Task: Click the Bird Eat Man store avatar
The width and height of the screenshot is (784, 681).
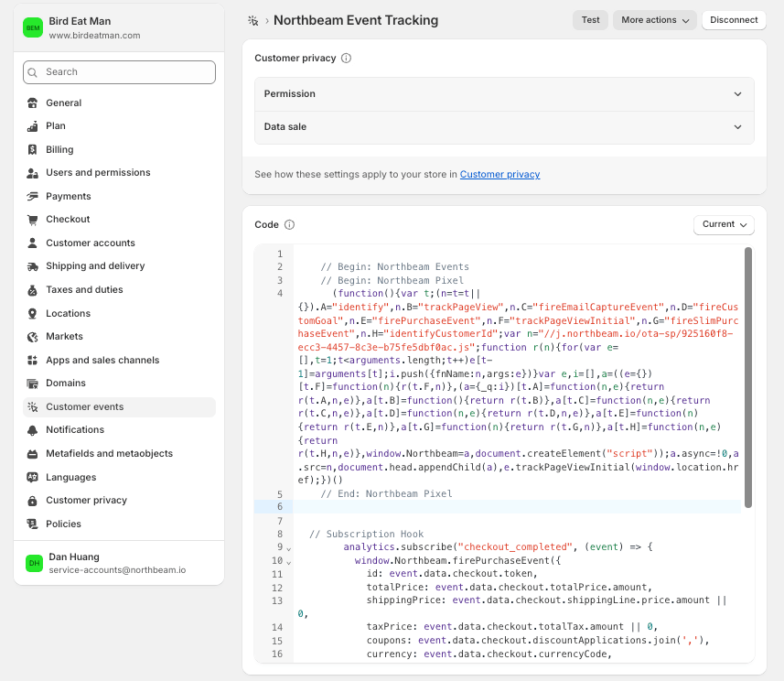Action: coord(33,27)
